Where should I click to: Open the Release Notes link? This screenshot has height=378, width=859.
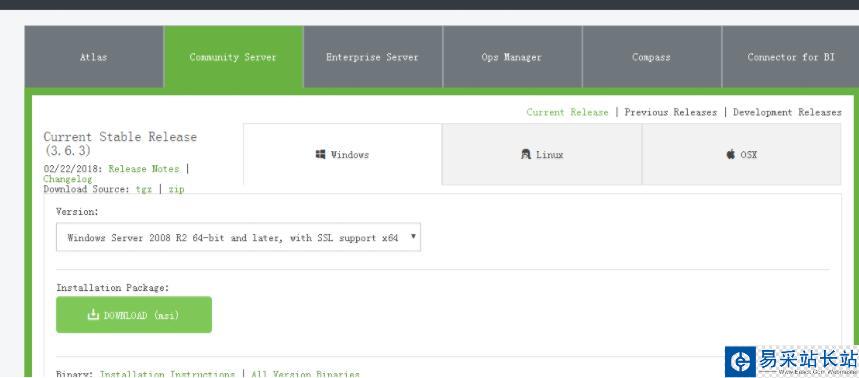tap(144, 169)
